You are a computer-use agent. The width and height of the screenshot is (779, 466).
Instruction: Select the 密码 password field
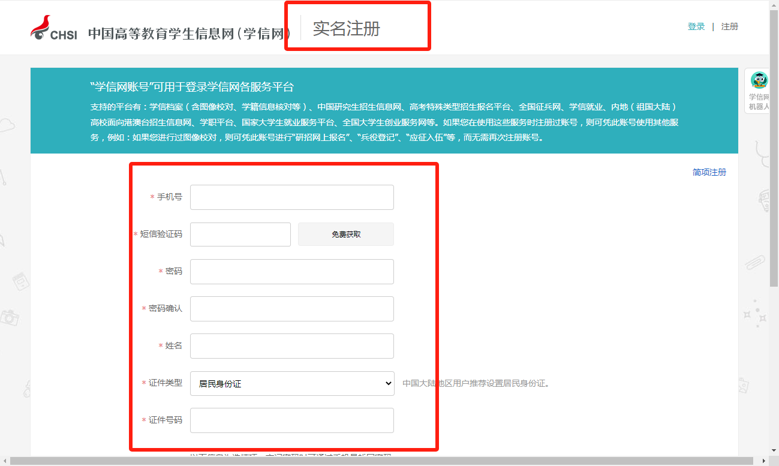[x=291, y=272]
